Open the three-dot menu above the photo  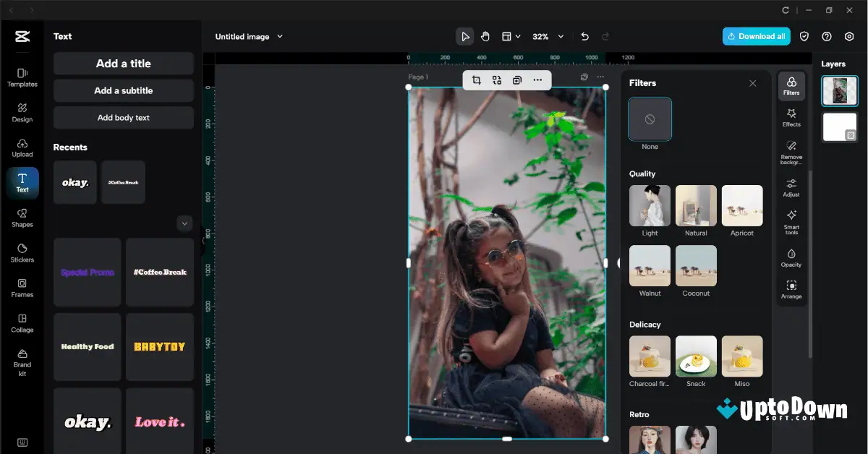click(537, 80)
